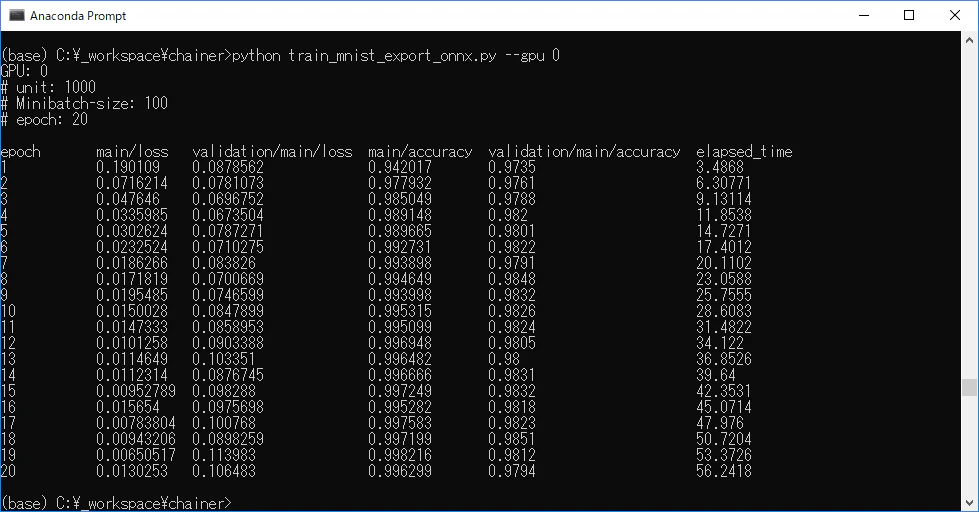Viewport: 979px width, 512px height.
Task: Click the '# unit: 1000' line
Action: click(x=48, y=87)
